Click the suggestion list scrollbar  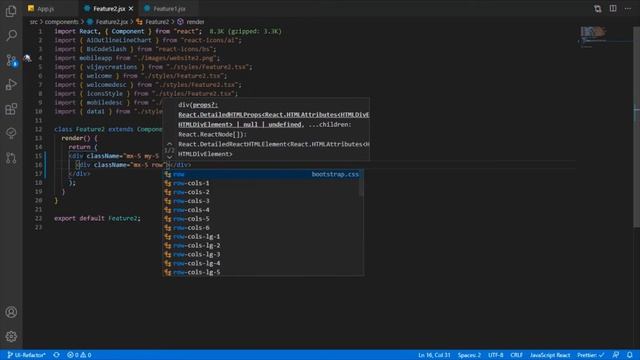361,183
